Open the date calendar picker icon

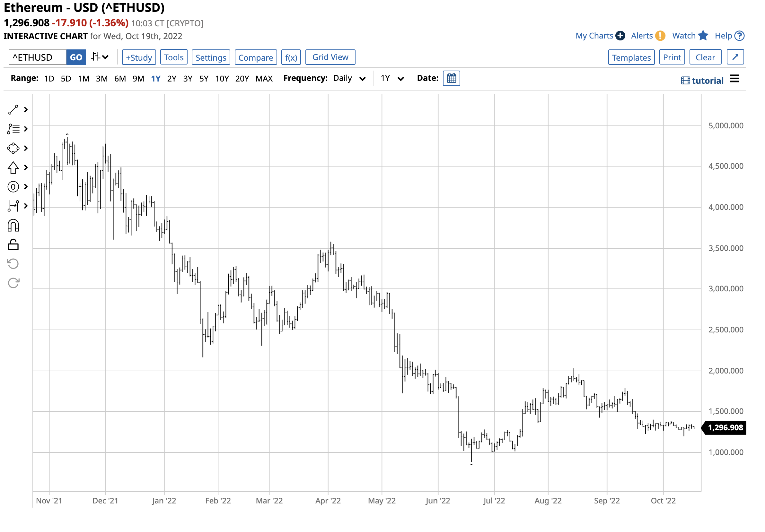click(x=452, y=79)
